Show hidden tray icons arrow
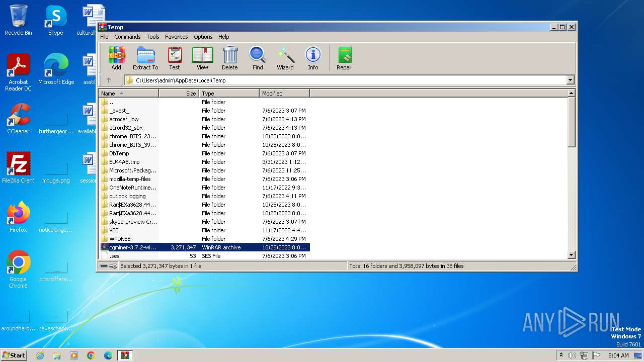Image resolution: width=644 pixels, height=362 pixels. click(x=561, y=355)
